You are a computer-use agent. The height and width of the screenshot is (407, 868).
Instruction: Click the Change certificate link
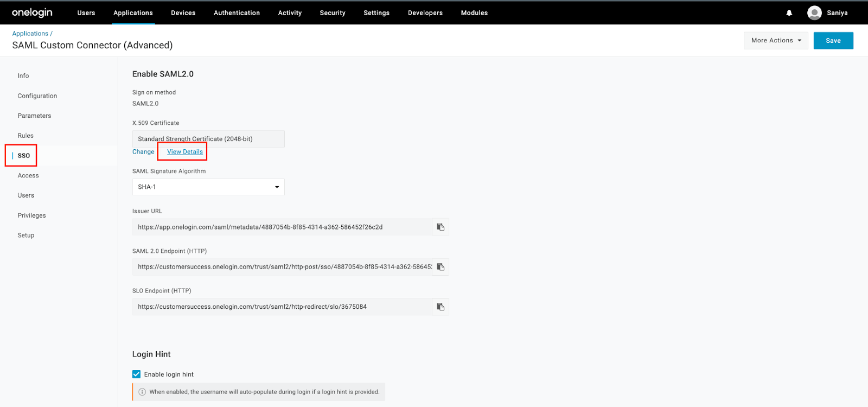[143, 152]
